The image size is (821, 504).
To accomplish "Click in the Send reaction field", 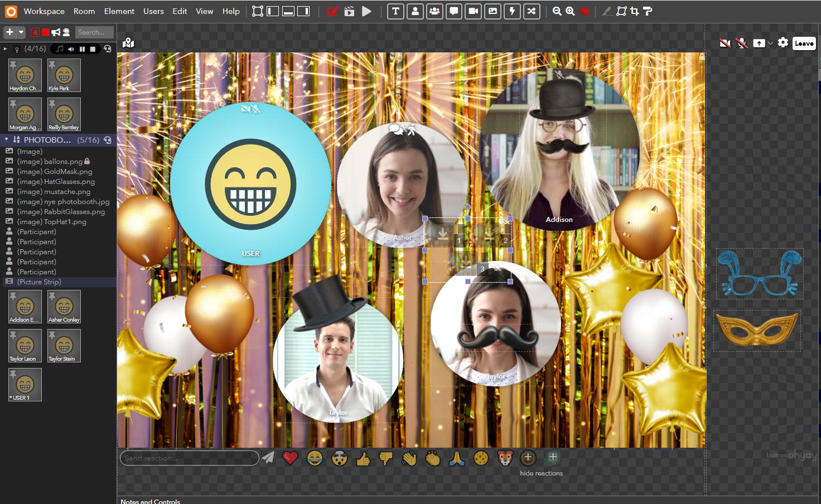I will click(x=190, y=458).
